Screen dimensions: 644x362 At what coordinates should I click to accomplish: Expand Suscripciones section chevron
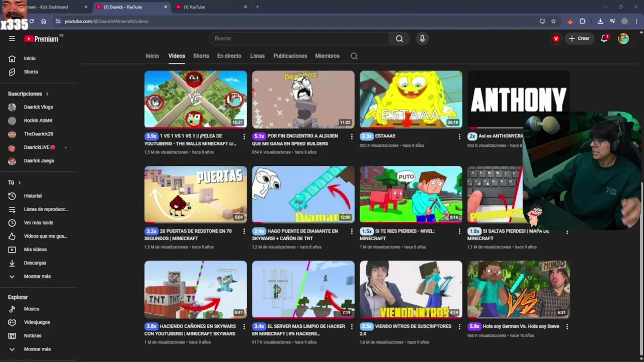pyautogui.click(x=47, y=94)
